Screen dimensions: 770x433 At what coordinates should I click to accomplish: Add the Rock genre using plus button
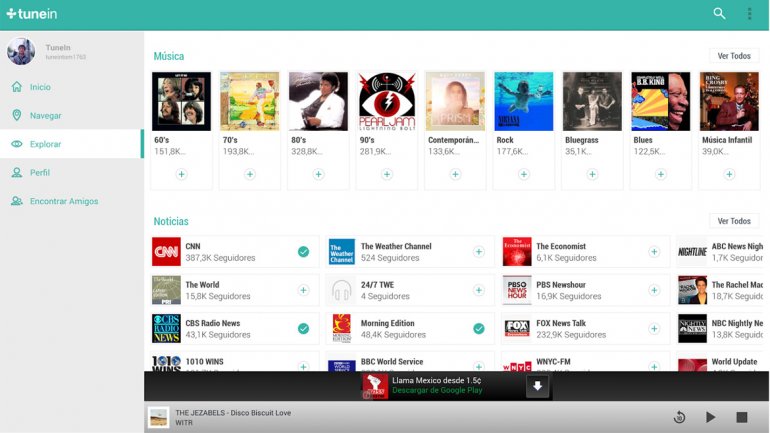tap(524, 174)
